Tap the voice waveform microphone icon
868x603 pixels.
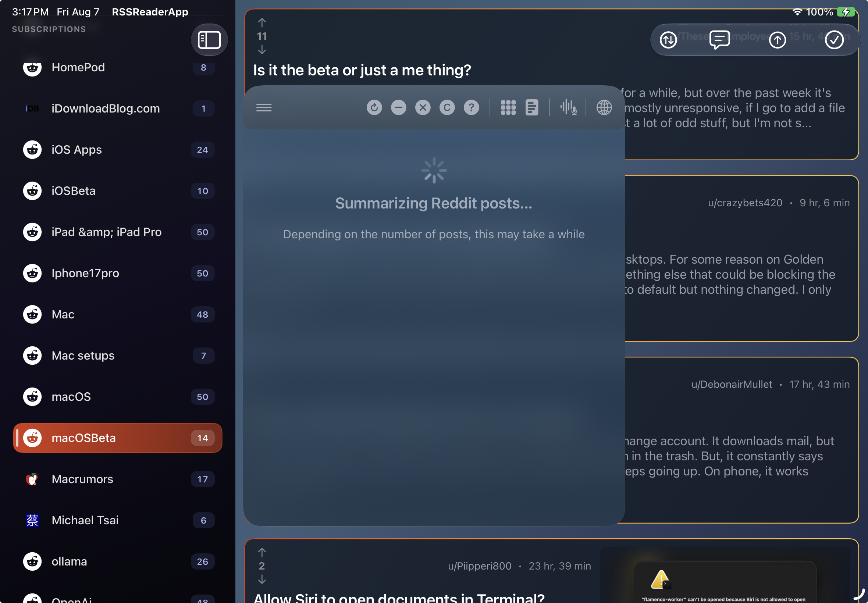pos(568,108)
